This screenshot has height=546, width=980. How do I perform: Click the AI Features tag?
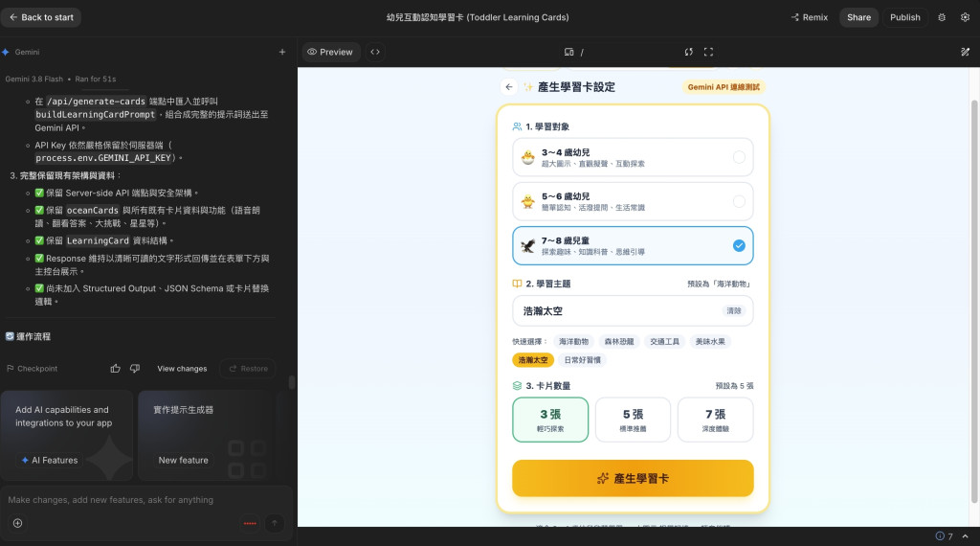50,461
